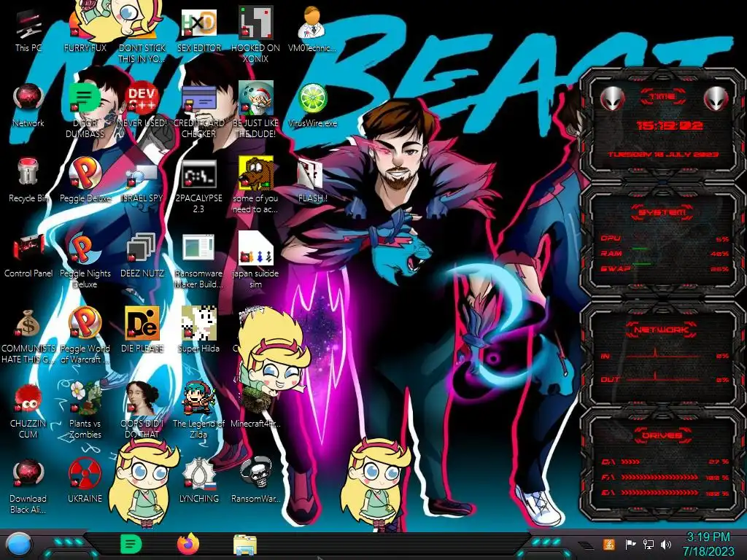The height and width of the screenshot is (560, 747).
Task: Click the SYSTEM panel header
Action: [662, 212]
